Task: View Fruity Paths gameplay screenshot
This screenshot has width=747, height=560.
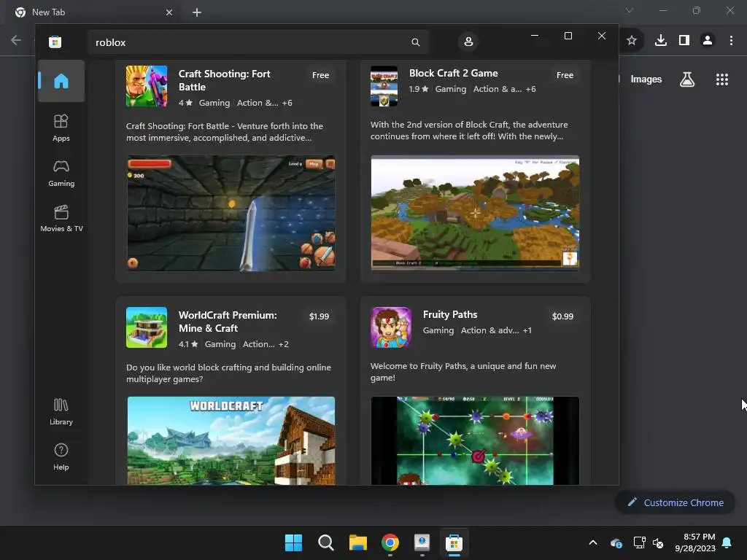Action: (x=475, y=441)
